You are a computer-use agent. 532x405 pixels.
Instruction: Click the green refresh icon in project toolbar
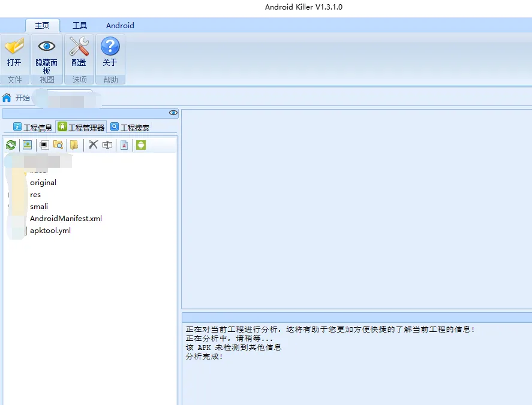(x=11, y=144)
